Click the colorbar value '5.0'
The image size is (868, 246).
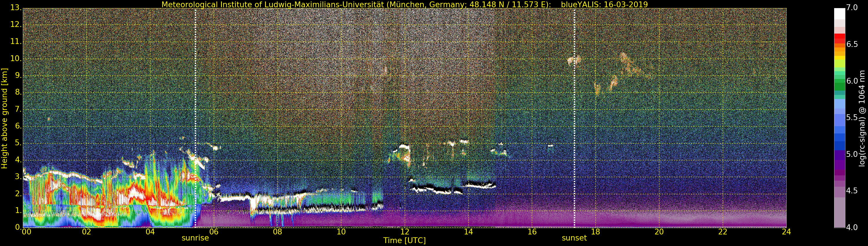coord(852,154)
